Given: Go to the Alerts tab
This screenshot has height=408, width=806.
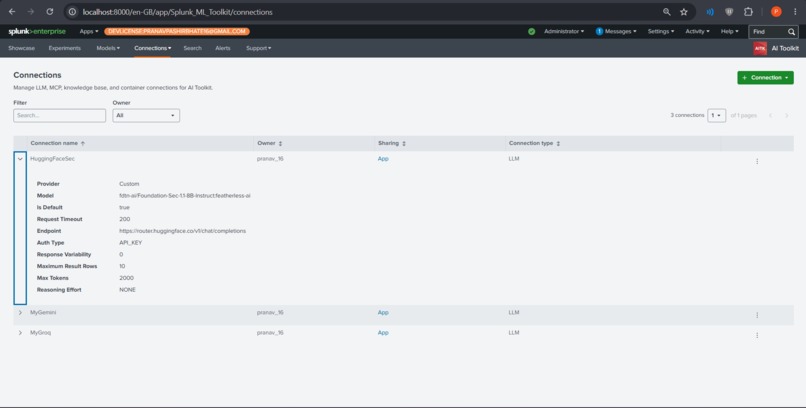Looking at the screenshot, I should coord(223,48).
